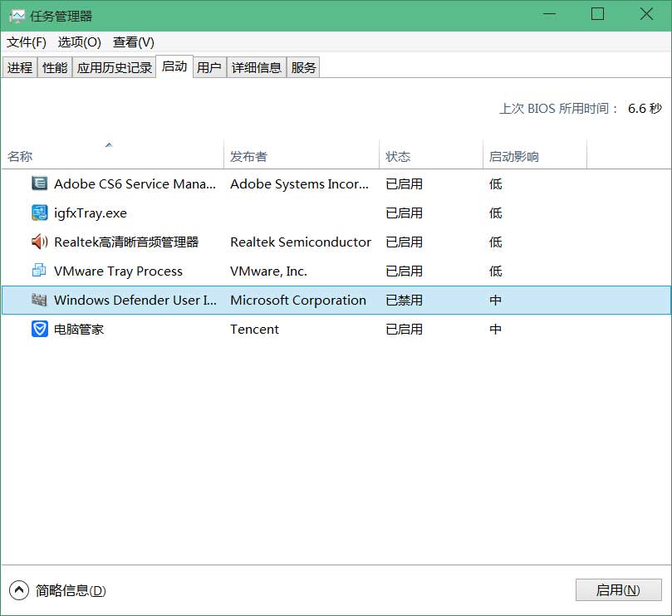672x616 pixels.
Task: Switch to the 性能 tab
Action: pos(55,68)
